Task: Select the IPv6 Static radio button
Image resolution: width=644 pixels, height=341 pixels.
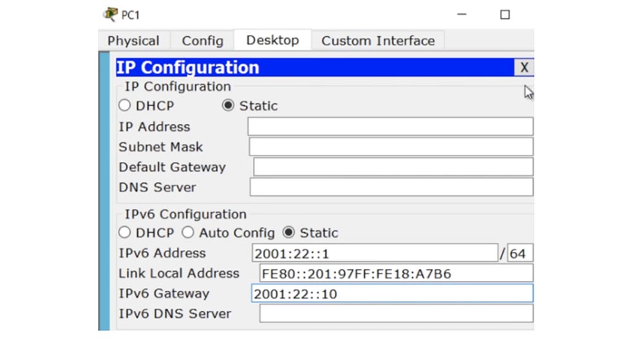Action: click(289, 233)
